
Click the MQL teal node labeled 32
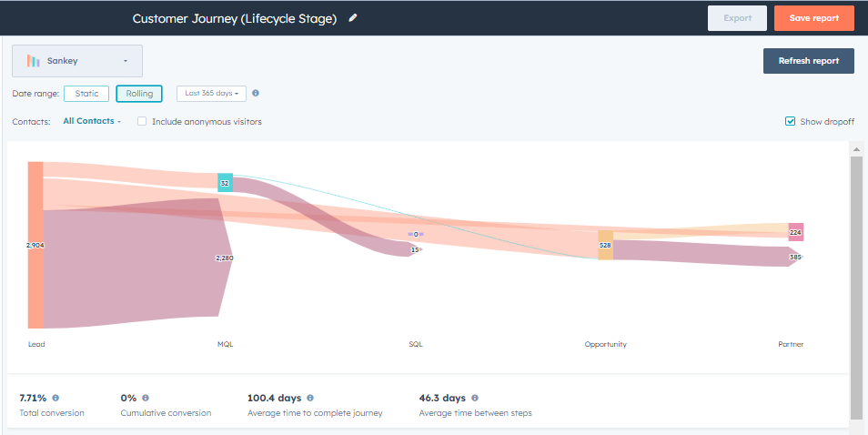(225, 183)
